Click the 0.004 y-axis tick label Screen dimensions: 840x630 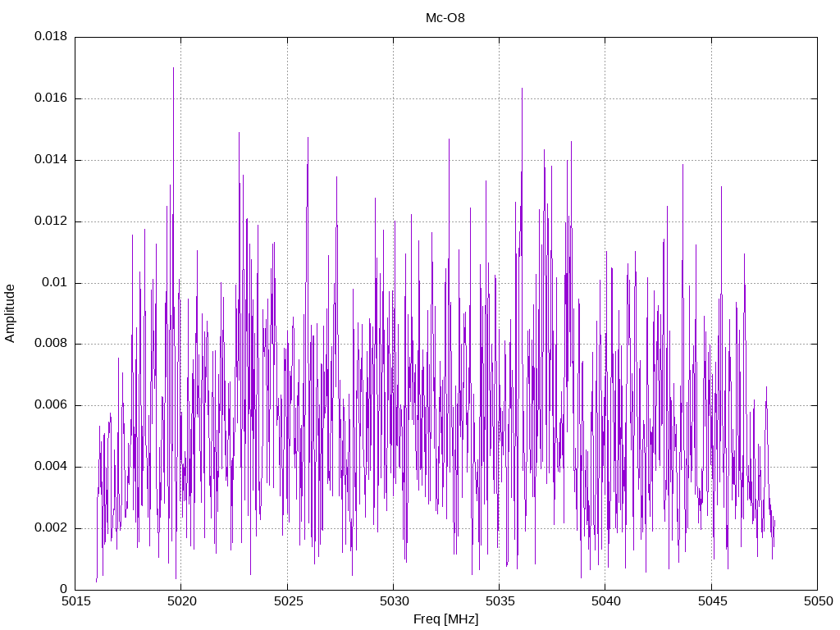(x=51, y=466)
